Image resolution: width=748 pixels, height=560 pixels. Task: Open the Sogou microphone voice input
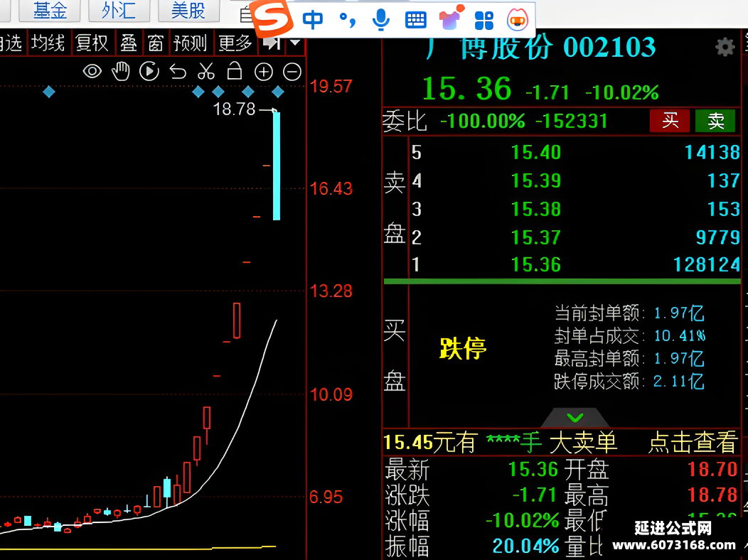[380, 20]
